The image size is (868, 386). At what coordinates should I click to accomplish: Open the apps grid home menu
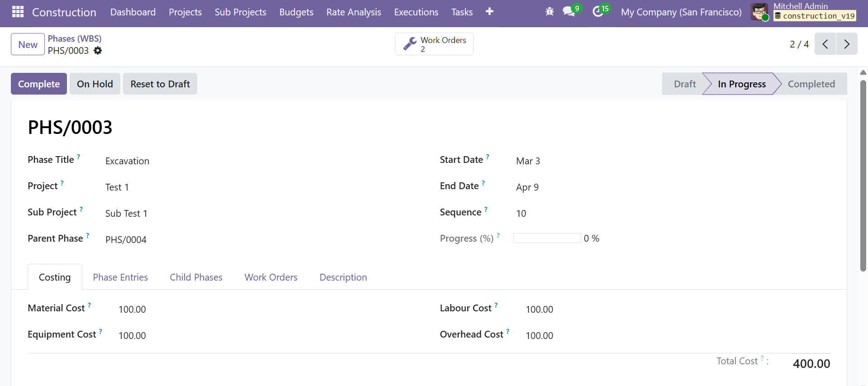(18, 12)
